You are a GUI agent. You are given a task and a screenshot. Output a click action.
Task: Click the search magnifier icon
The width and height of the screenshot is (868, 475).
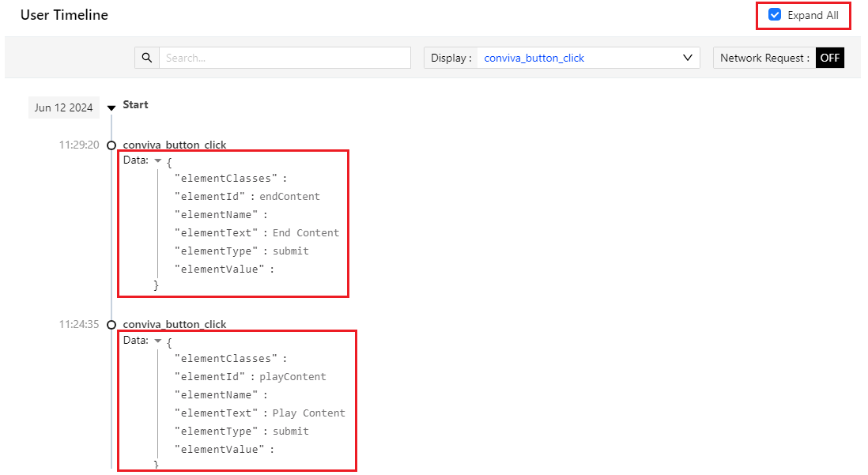[x=147, y=58]
